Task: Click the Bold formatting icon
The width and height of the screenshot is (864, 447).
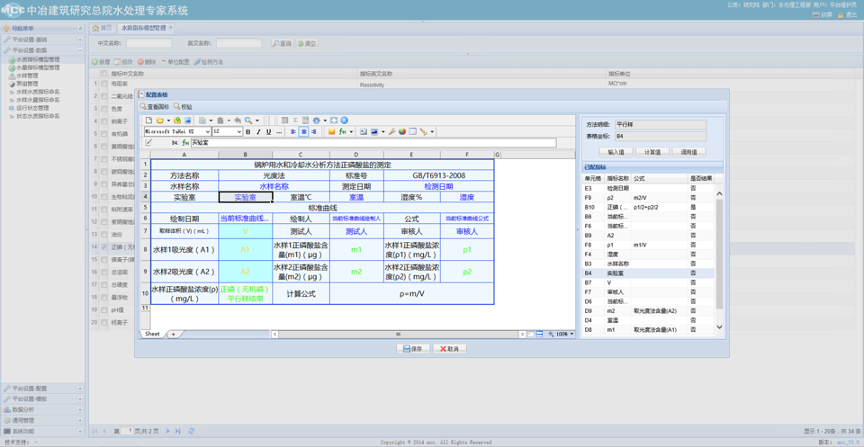Action: click(248, 132)
